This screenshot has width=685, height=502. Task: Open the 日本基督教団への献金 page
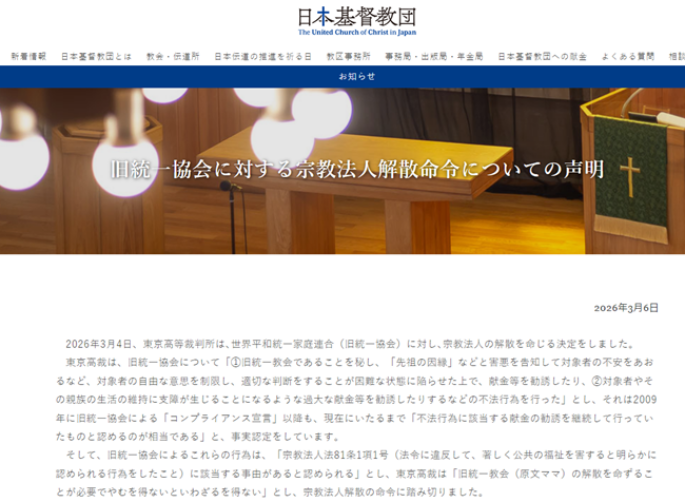click(541, 56)
